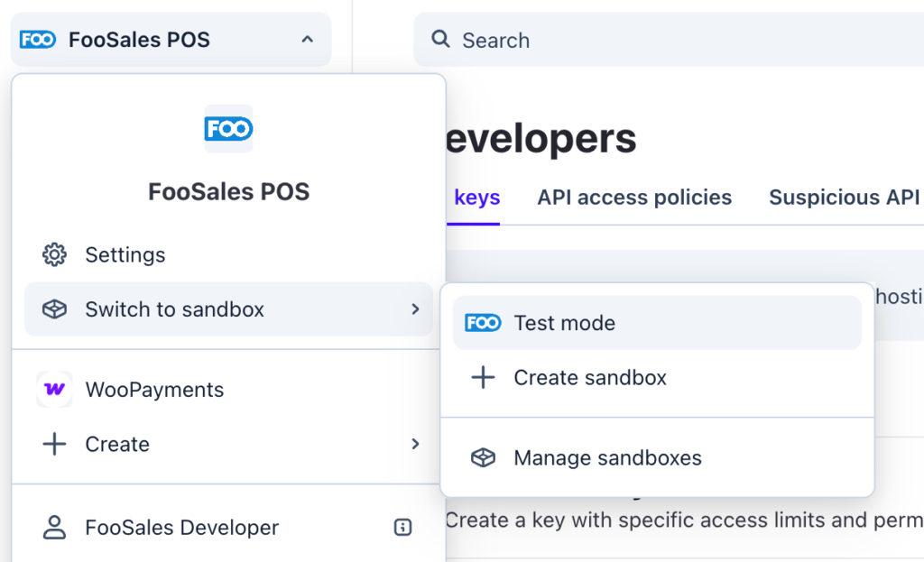Open the Suspicious API tab
This screenshot has width=924, height=562.
[845, 198]
